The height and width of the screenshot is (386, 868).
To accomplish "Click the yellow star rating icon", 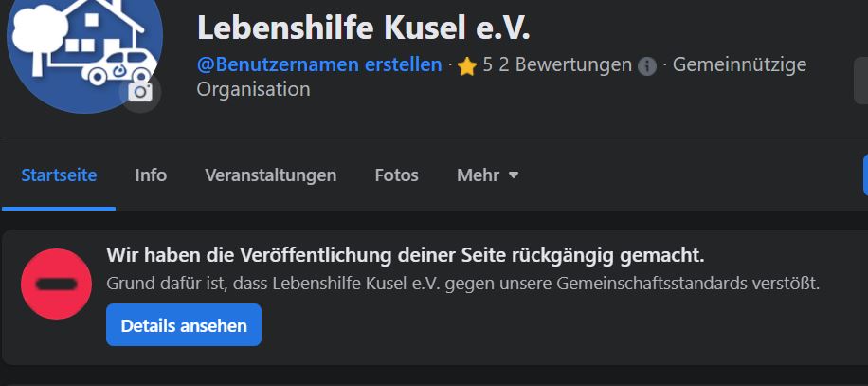I will (x=466, y=66).
